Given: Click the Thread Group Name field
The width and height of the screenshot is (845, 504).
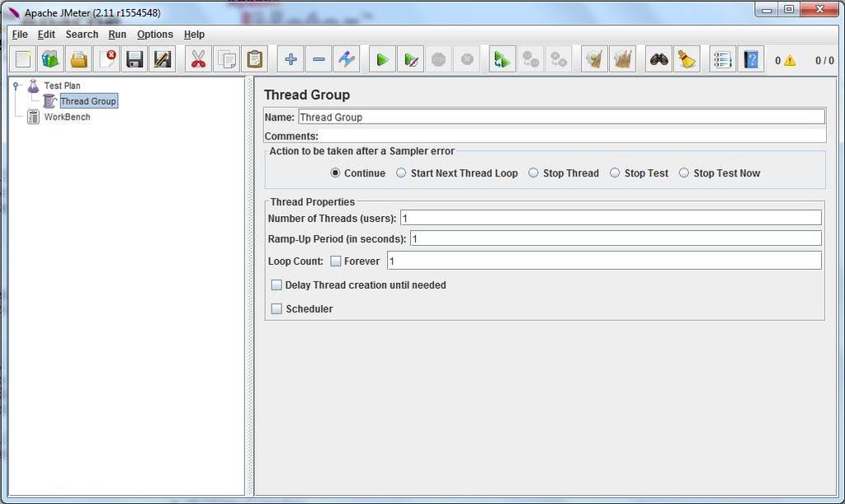Looking at the screenshot, I should [561, 117].
